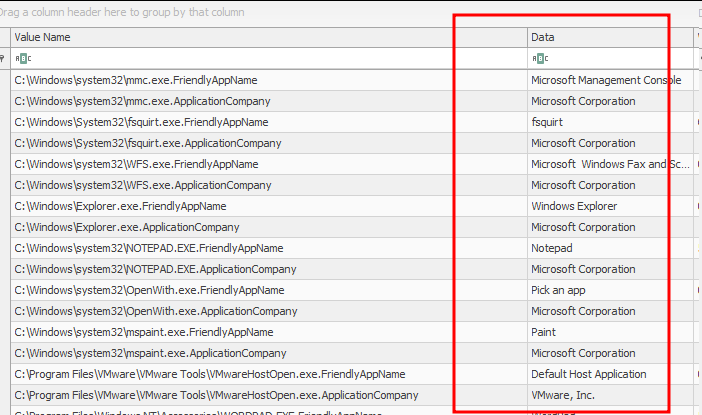Sort by the Value Name column header
Screen dimensions: 702x415
[269, 37]
